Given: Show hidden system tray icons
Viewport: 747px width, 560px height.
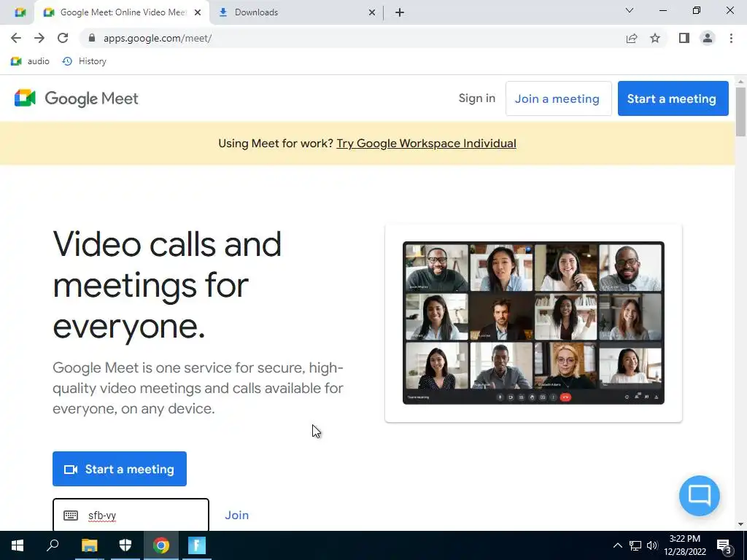Looking at the screenshot, I should click(617, 545).
